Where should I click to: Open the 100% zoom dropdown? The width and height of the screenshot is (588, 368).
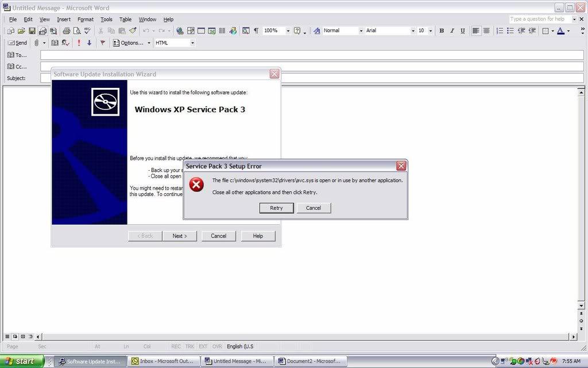point(288,30)
